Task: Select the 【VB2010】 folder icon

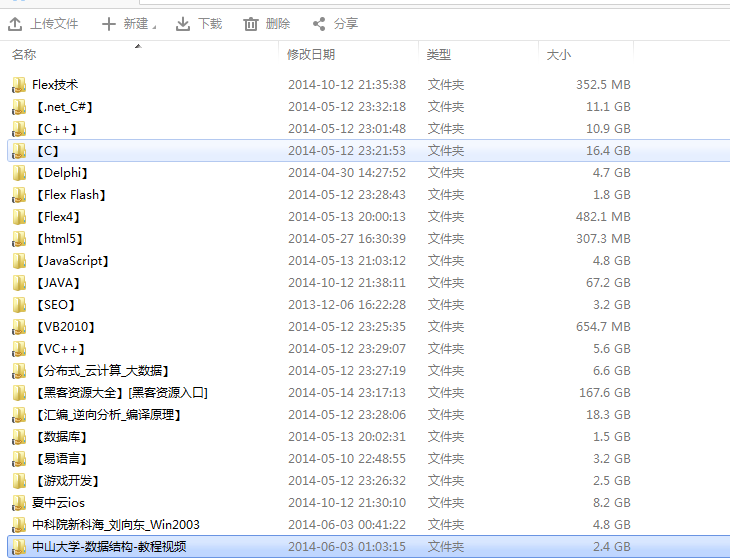Action: coord(19,327)
